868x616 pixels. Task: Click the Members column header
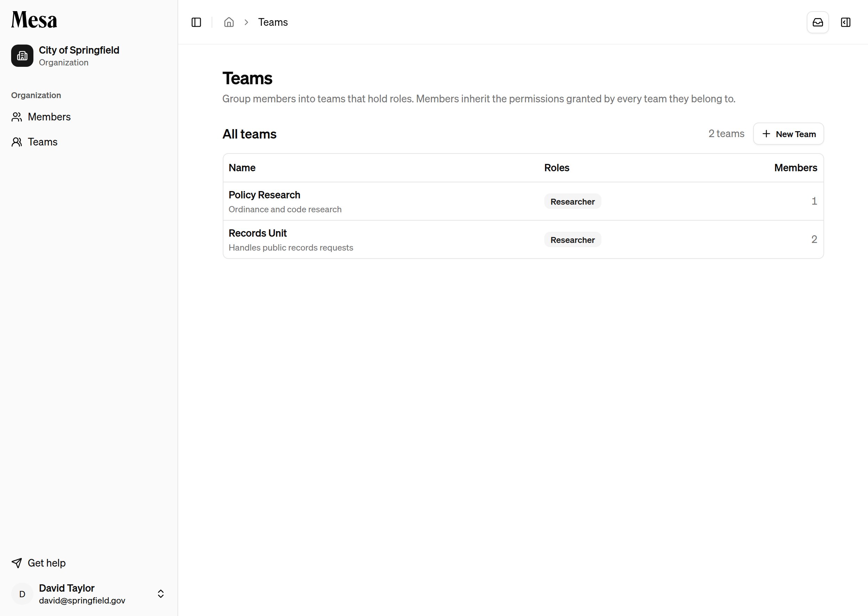pyautogui.click(x=796, y=168)
